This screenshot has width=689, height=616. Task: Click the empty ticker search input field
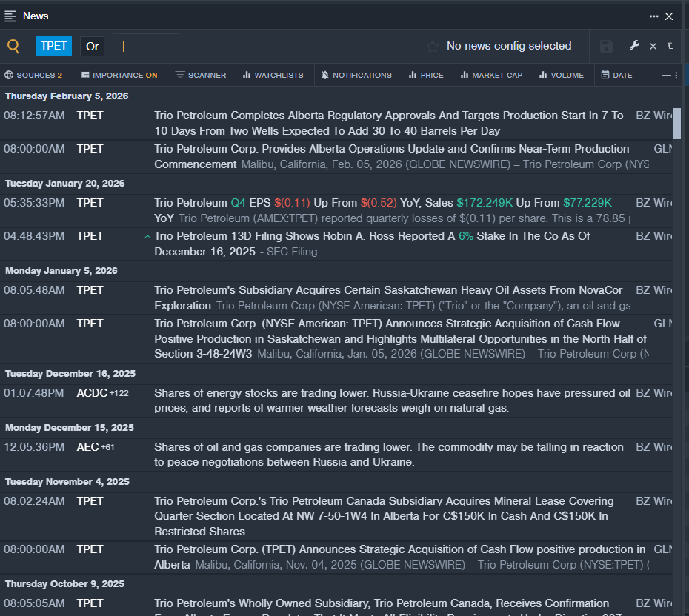tap(146, 46)
